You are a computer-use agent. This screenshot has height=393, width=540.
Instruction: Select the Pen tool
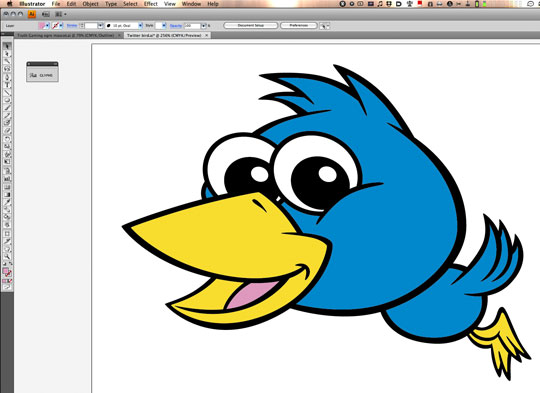(x=7, y=77)
